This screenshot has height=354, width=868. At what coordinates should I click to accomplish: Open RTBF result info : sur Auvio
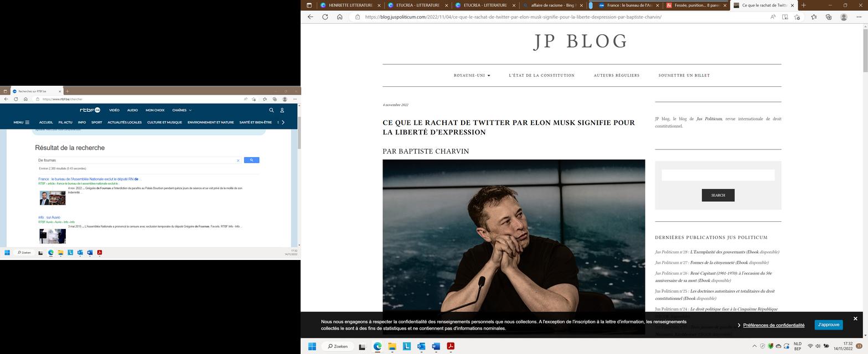click(49, 217)
